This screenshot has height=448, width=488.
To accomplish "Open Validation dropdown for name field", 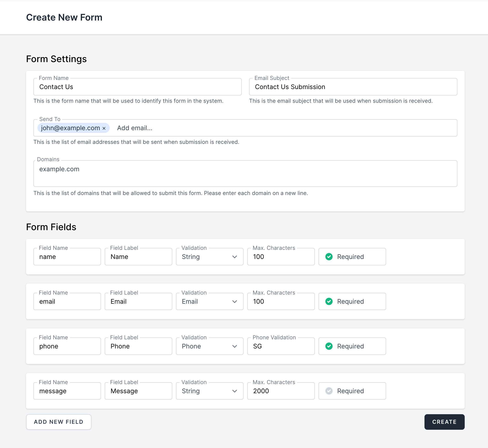I will [x=210, y=257].
